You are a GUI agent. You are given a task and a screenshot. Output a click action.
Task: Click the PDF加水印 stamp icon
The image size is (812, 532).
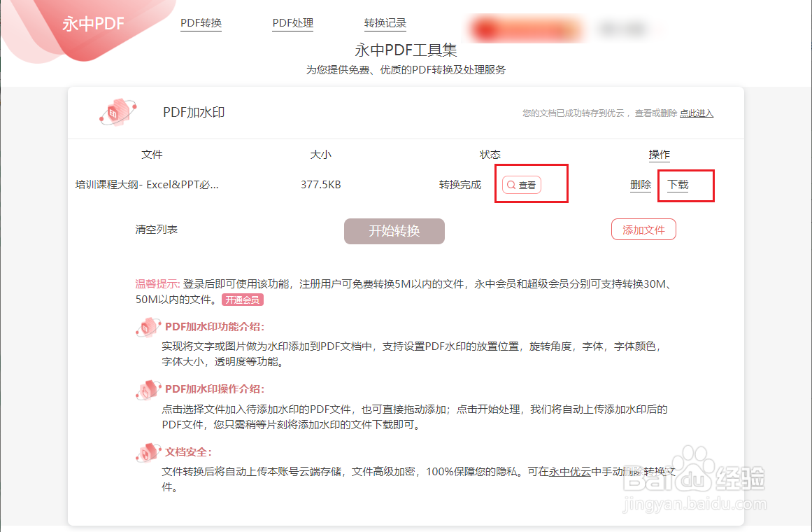tap(117, 112)
